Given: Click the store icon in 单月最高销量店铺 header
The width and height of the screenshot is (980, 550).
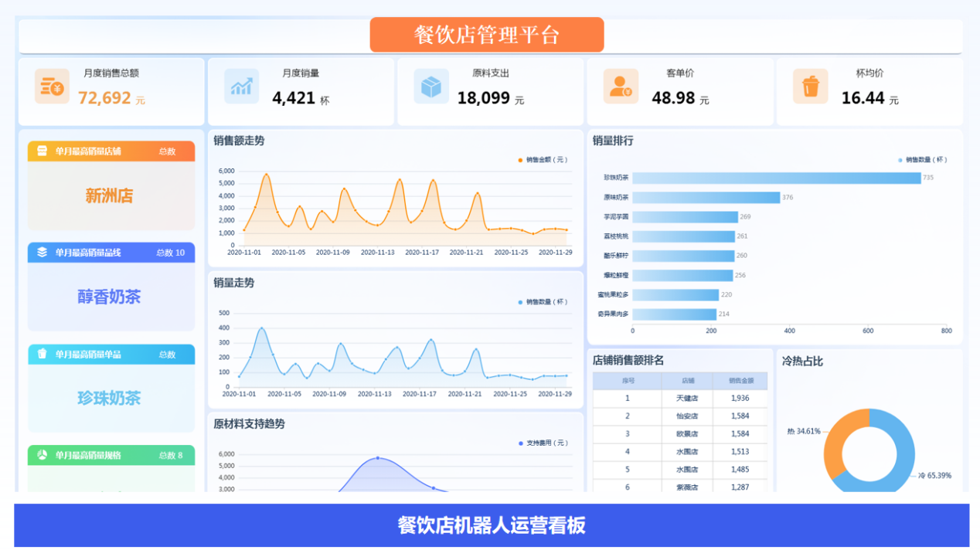Looking at the screenshot, I should 43,151.
